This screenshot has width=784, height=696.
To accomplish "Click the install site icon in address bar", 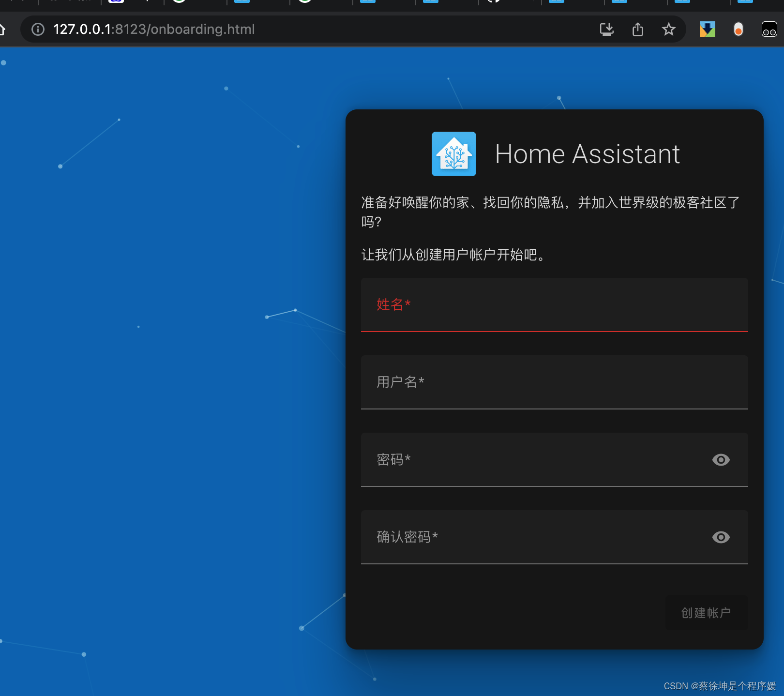I will coord(607,29).
